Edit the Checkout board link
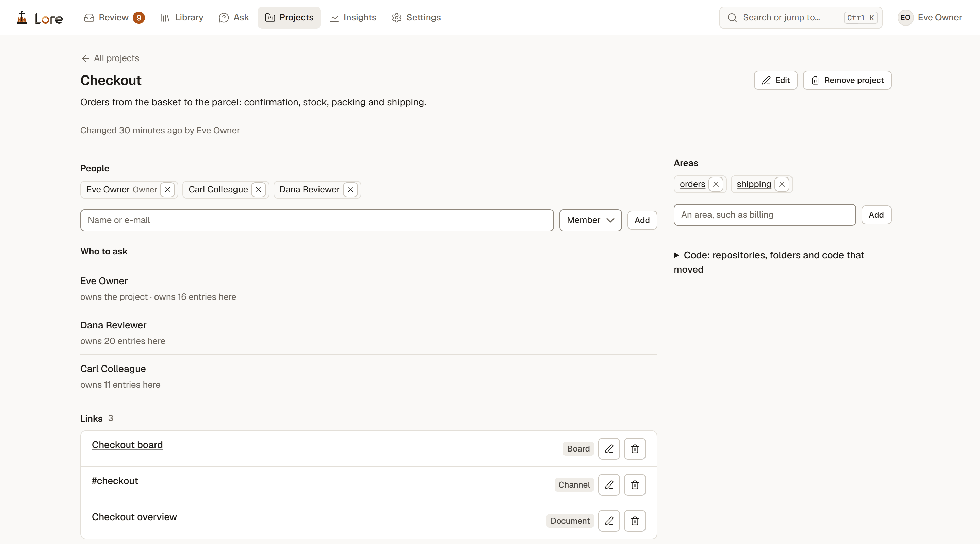 609,448
